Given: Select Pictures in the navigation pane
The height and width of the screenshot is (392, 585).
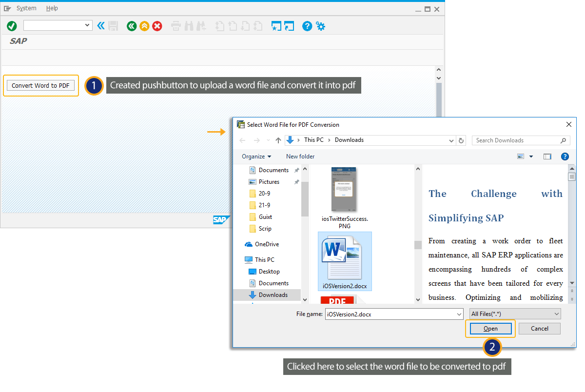Looking at the screenshot, I should (269, 182).
